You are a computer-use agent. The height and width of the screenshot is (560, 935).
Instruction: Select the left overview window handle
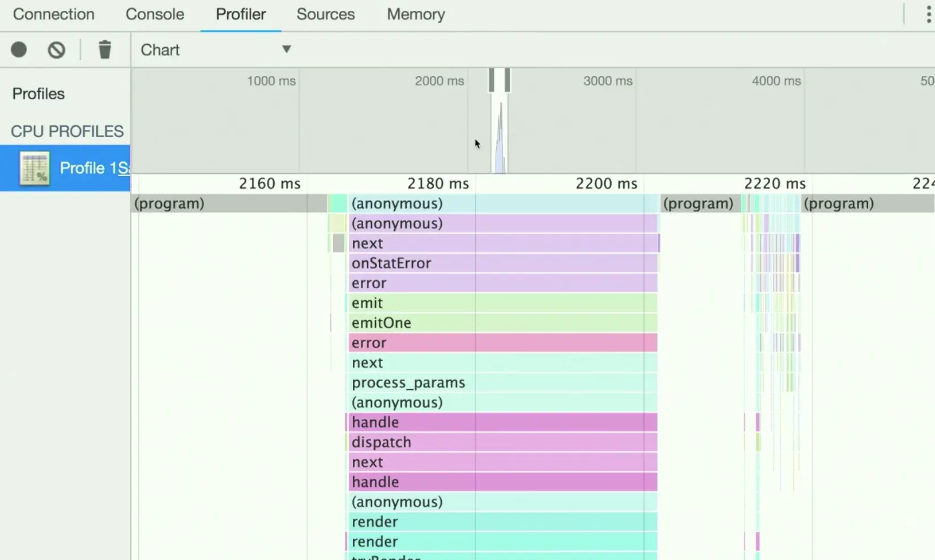(492, 80)
